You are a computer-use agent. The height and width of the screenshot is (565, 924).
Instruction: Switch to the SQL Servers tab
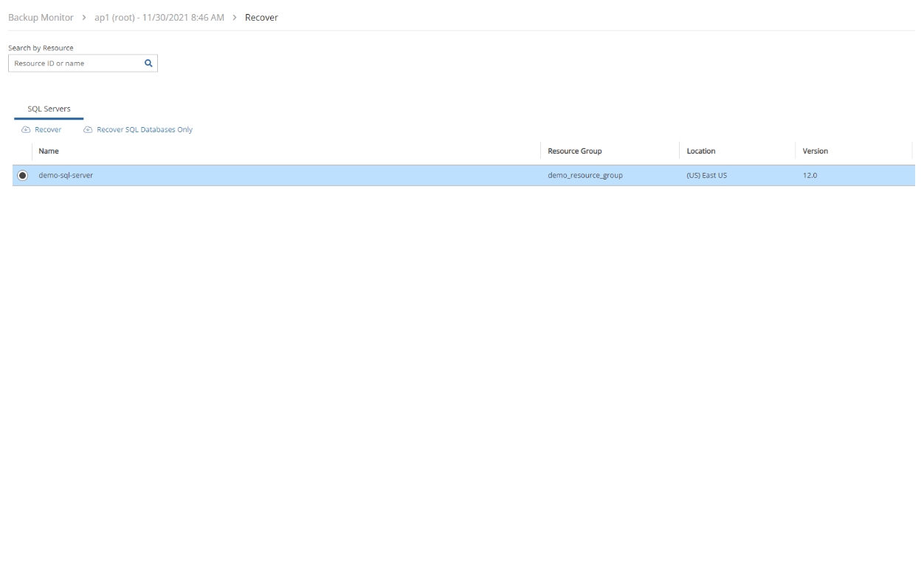click(x=49, y=109)
